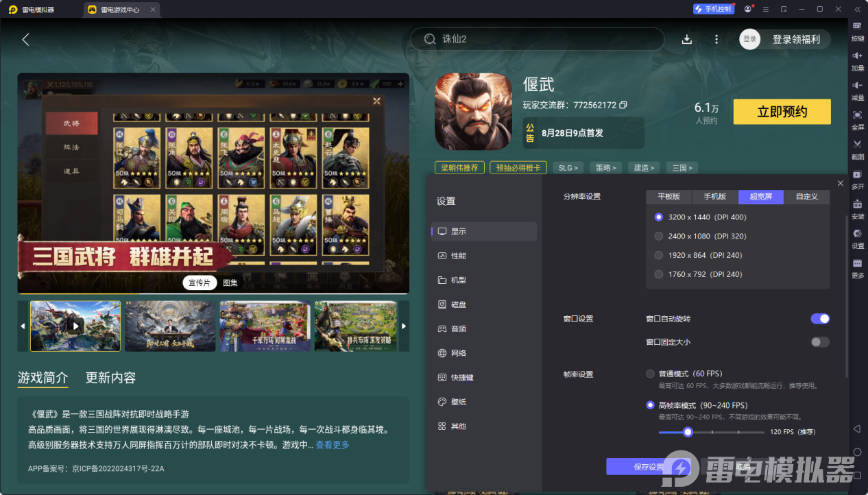This screenshot has width=868, height=495.
Task: Click the Android home circle button
Action: click(857, 452)
